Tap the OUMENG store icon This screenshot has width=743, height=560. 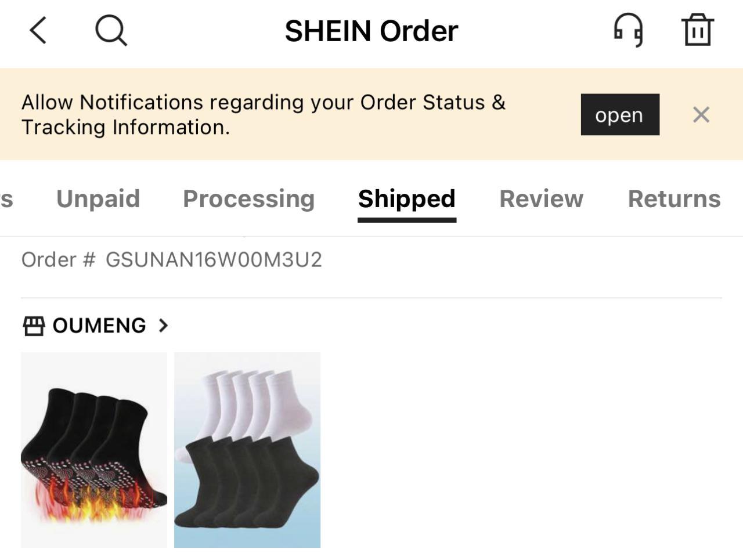(34, 326)
